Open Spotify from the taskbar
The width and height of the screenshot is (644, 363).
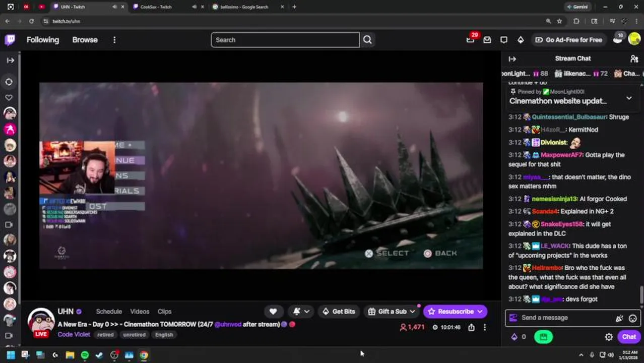click(85, 355)
